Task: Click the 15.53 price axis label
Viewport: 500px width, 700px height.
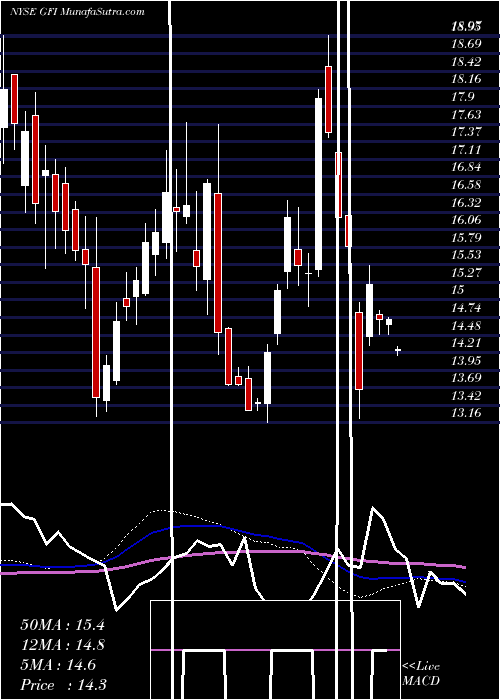Action: coord(466,254)
